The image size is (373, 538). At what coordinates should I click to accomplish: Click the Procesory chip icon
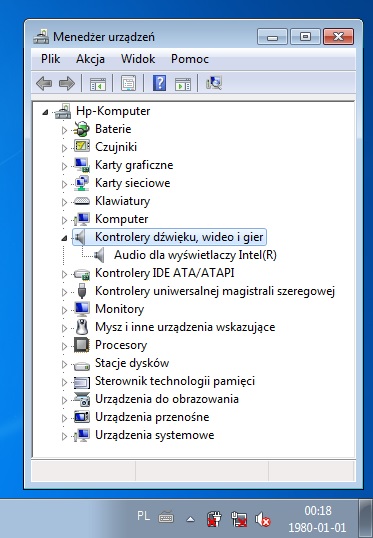pos(82,345)
